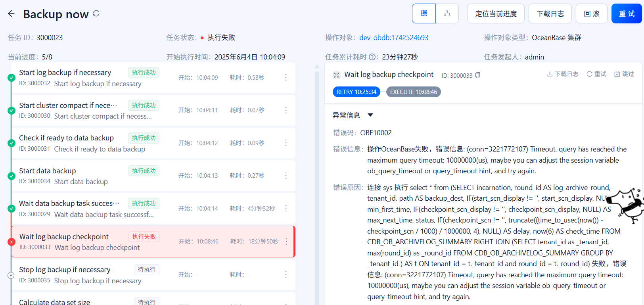Click the 执行成功 tag of Start data backup
The image size is (644, 305).
point(144,171)
